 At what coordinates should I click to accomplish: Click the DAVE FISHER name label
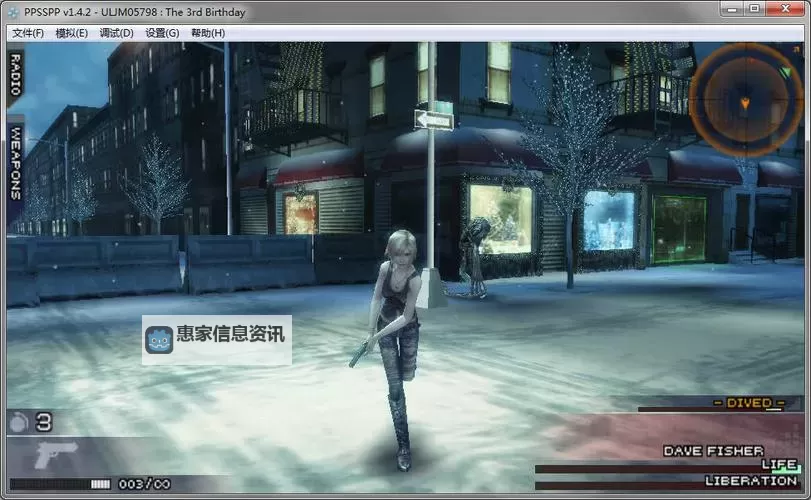(713, 451)
